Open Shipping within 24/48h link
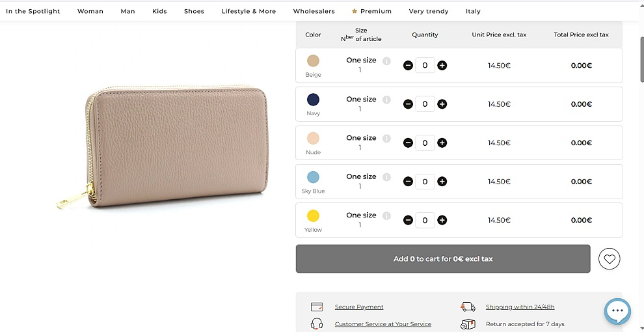Viewport: 644px width, 332px height. (x=520, y=307)
